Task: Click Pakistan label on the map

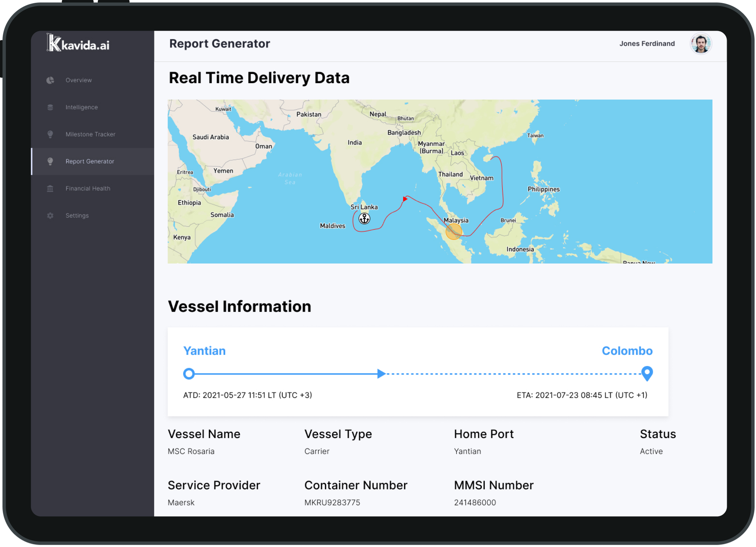Action: 309,114
